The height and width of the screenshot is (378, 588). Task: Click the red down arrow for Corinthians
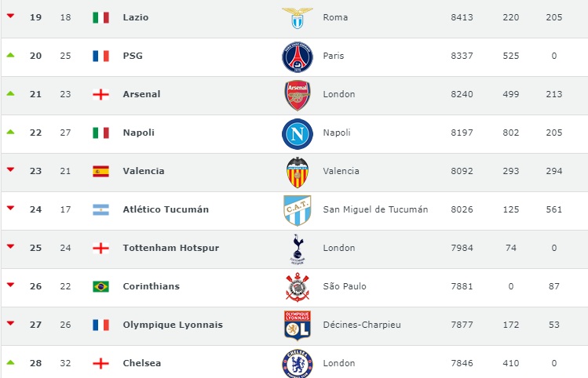tap(10, 285)
